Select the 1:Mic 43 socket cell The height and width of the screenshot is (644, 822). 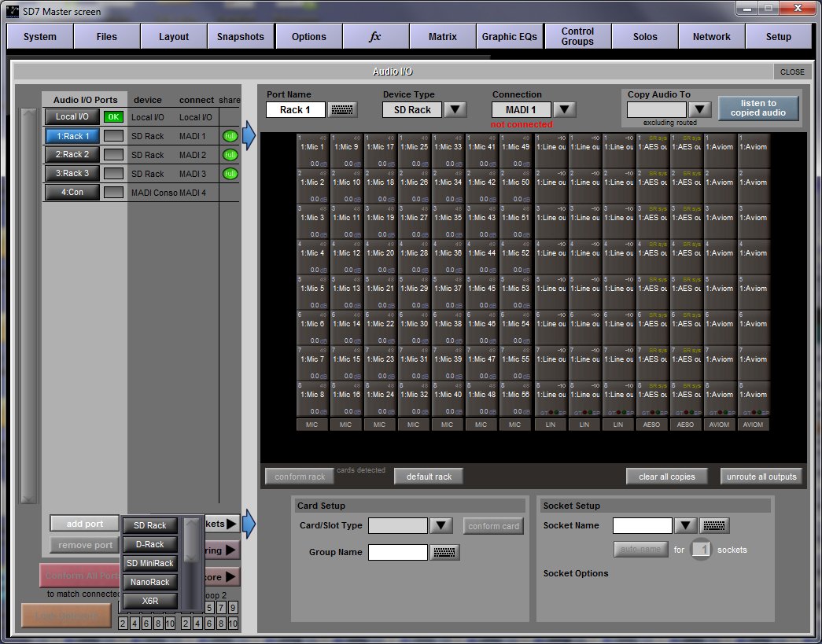click(x=481, y=222)
